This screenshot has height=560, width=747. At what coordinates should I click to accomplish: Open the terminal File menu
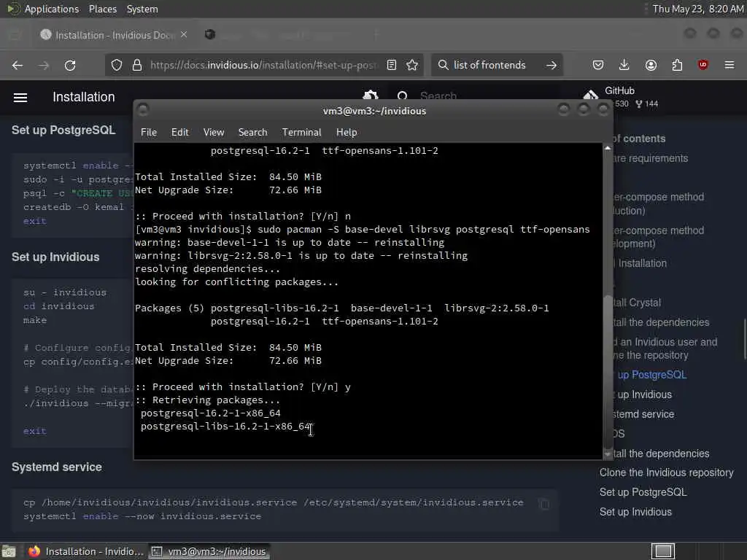149,133
